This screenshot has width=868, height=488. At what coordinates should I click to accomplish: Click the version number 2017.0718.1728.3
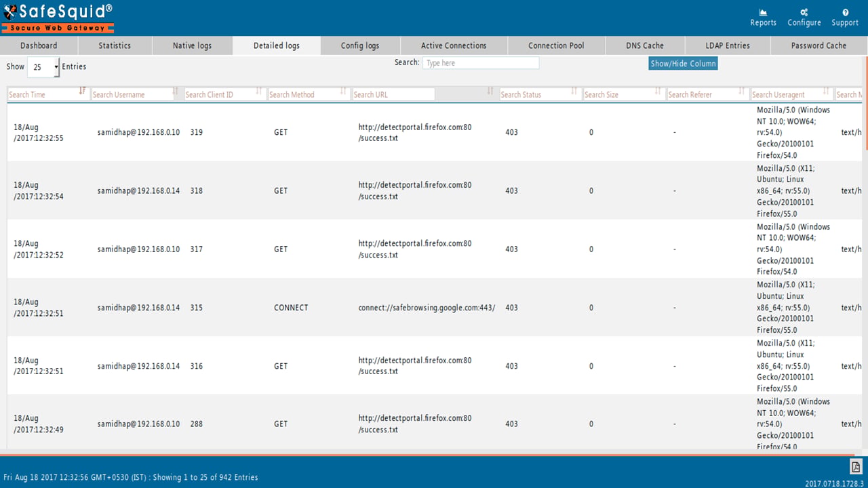tap(835, 483)
